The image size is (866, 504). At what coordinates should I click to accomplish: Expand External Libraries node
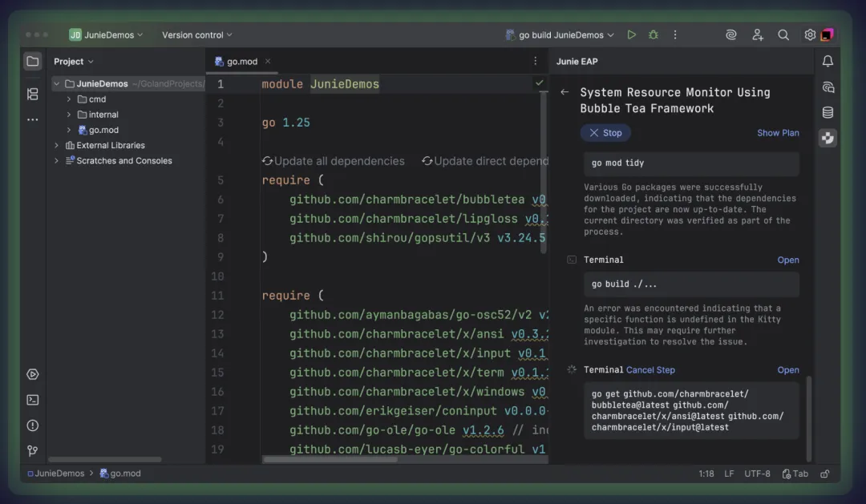[56, 145]
